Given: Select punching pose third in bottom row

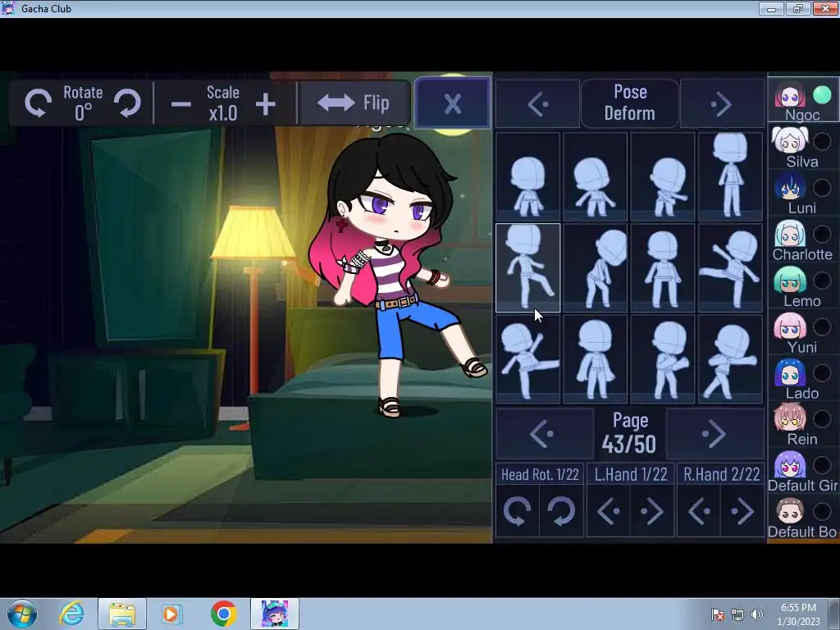Looking at the screenshot, I should tap(663, 359).
